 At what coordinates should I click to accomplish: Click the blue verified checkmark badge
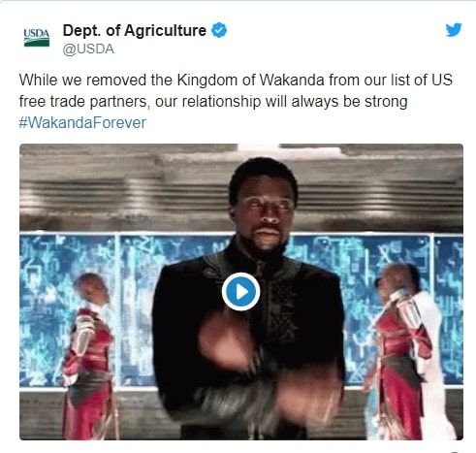(x=219, y=30)
